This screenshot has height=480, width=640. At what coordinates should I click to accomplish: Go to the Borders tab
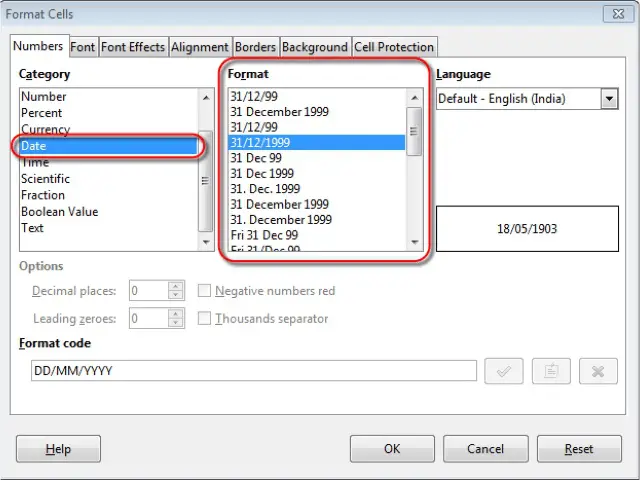point(256,47)
